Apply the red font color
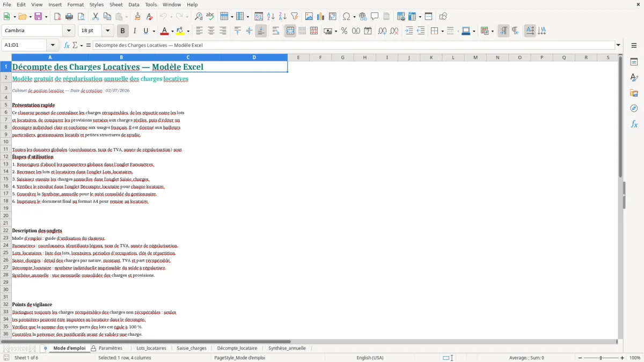The width and height of the screenshot is (644, 362). point(165,31)
